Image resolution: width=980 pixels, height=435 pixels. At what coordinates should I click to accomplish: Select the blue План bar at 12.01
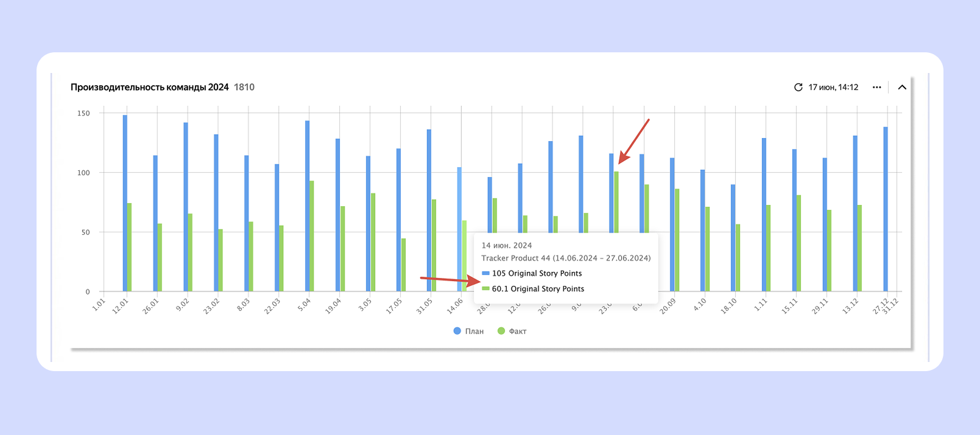[x=125, y=203]
